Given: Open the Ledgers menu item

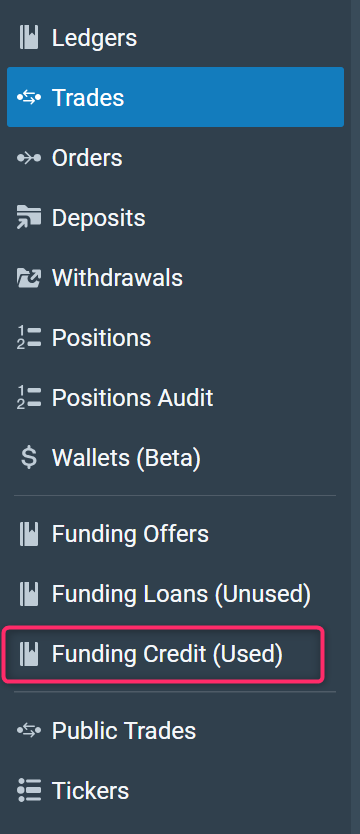Looking at the screenshot, I should 175,38.
